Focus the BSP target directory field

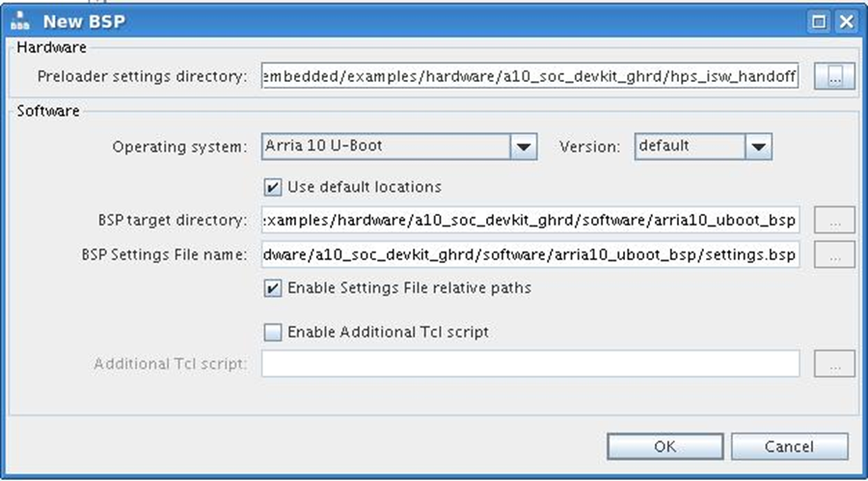click(x=529, y=221)
